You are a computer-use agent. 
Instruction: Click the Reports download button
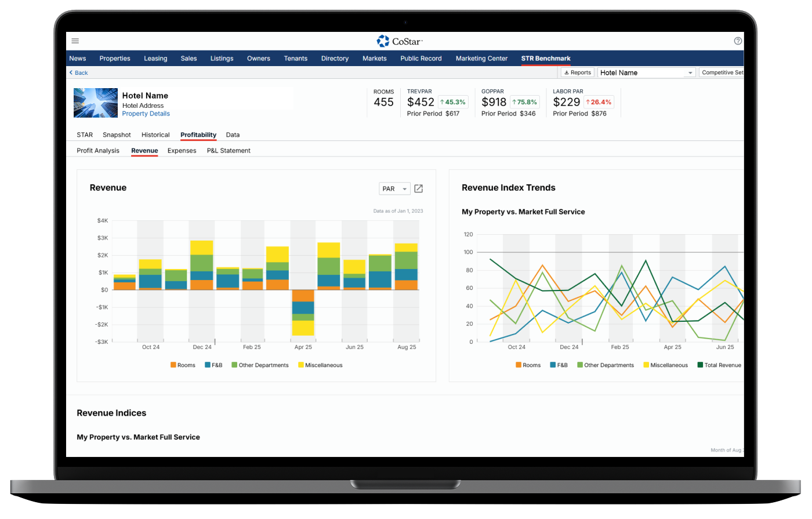coord(577,72)
